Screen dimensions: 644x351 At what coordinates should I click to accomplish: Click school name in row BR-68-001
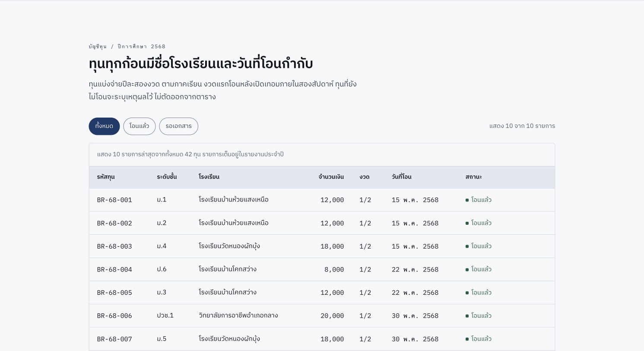[x=234, y=200]
